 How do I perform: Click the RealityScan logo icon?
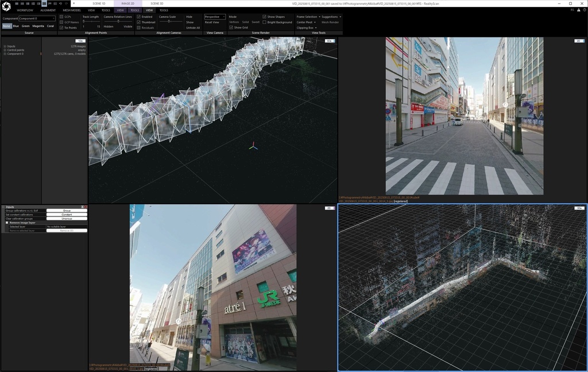click(6, 6)
